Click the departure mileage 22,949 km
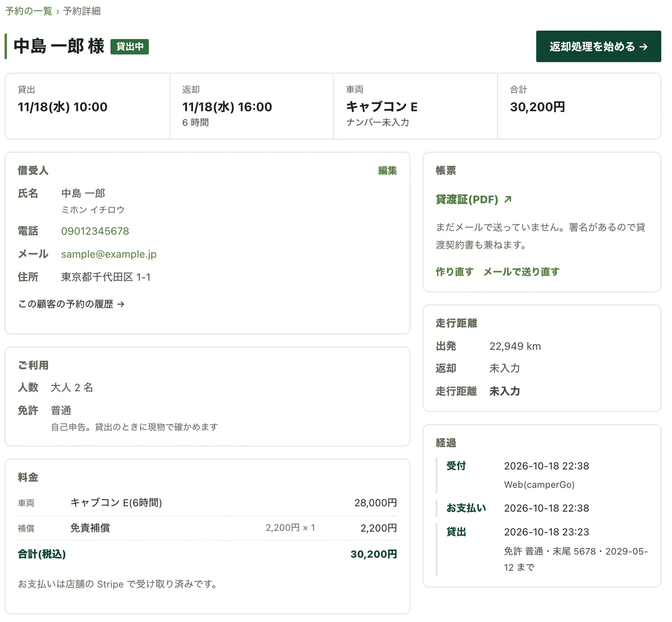 [x=515, y=346]
